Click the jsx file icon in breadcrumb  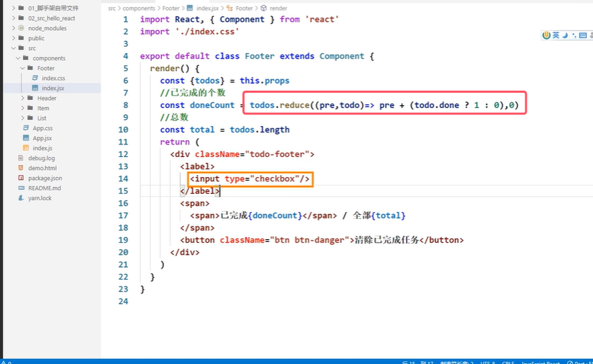tap(190, 8)
